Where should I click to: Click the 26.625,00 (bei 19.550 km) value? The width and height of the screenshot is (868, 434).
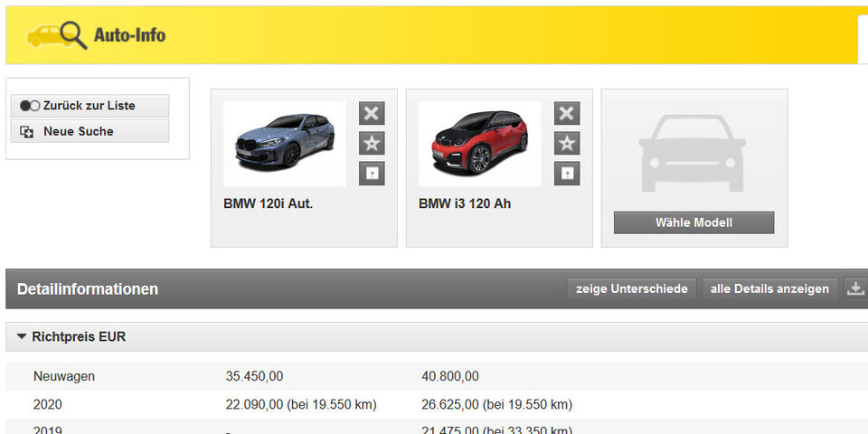pyautogui.click(x=496, y=405)
